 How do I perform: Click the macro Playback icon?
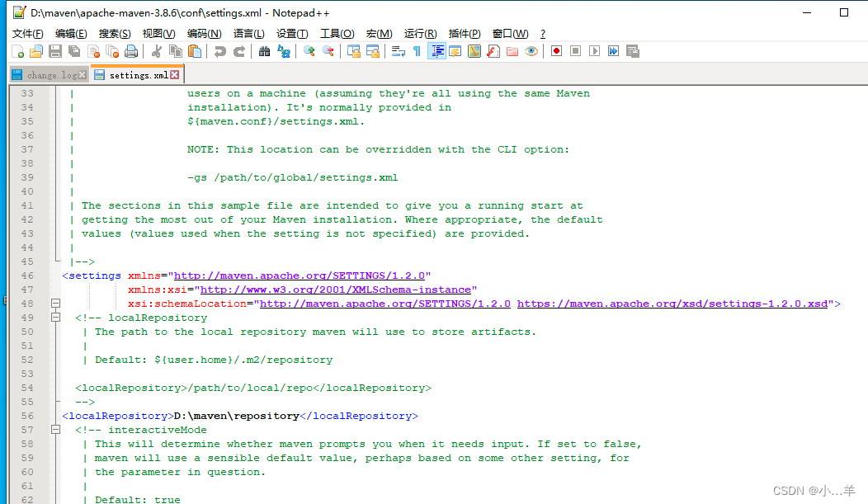pyautogui.click(x=595, y=51)
